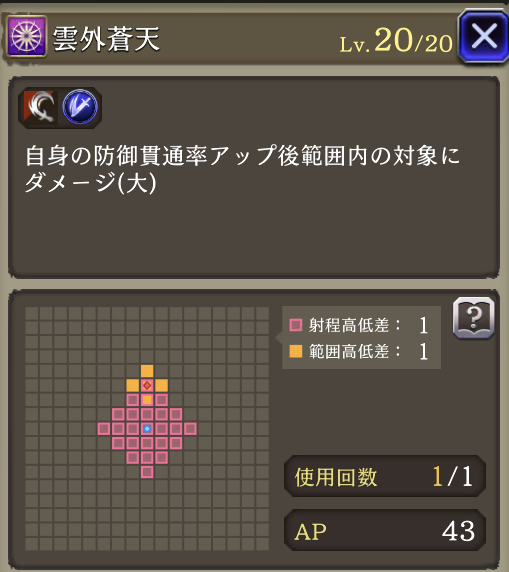Tap the orange cell left of red diamond
509x572 pixels.
133,385
